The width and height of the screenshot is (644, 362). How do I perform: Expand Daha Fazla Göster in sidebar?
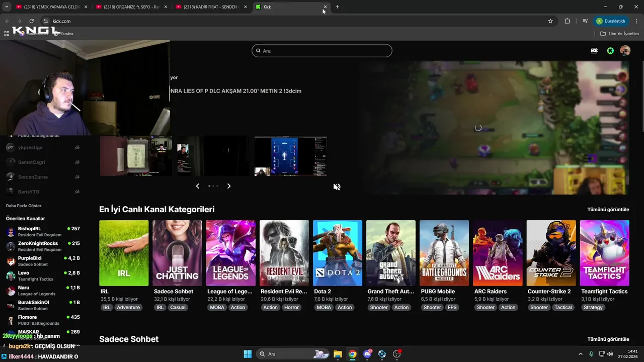click(24, 206)
